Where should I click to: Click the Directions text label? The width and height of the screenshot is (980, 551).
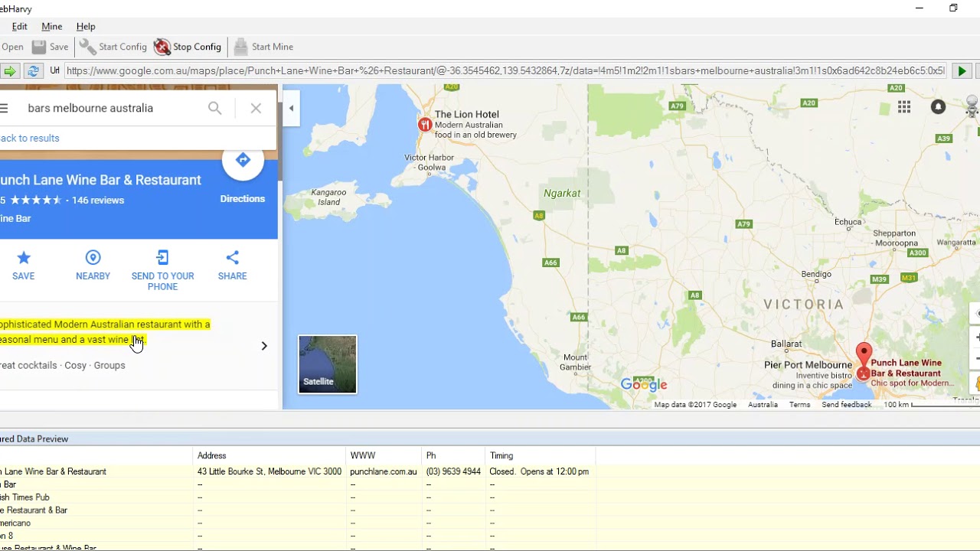tap(243, 199)
